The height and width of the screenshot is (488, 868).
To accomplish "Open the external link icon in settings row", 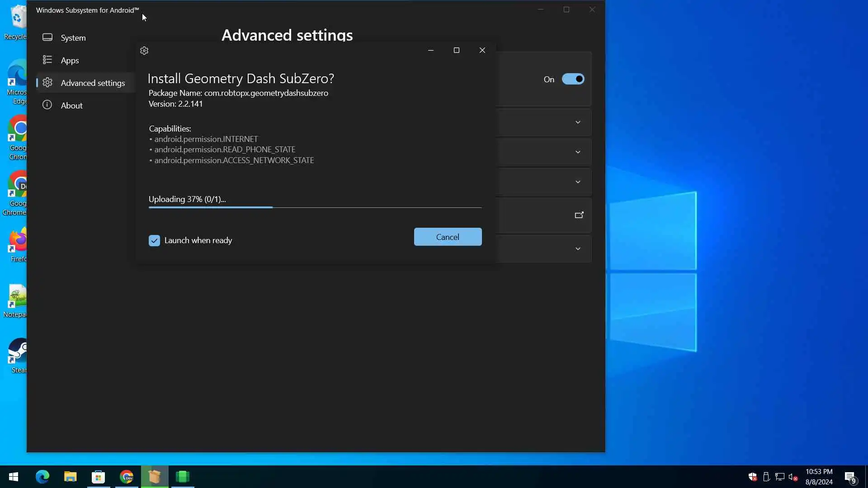I will point(579,215).
